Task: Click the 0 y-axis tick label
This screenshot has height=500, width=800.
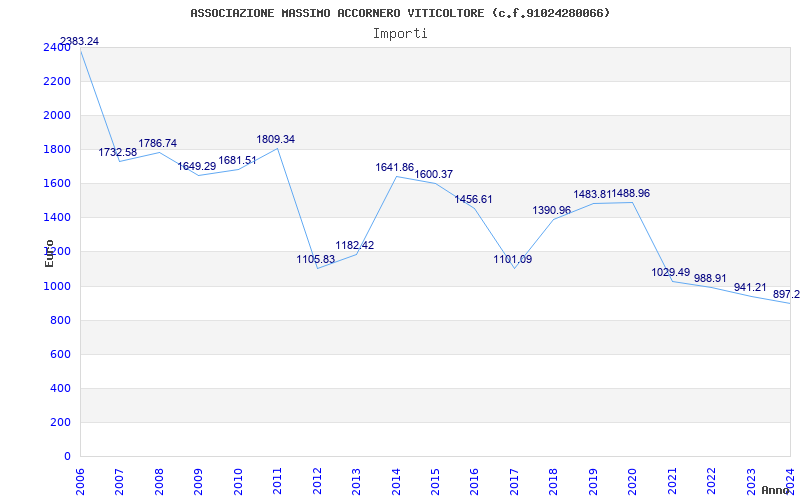Action: click(x=67, y=457)
